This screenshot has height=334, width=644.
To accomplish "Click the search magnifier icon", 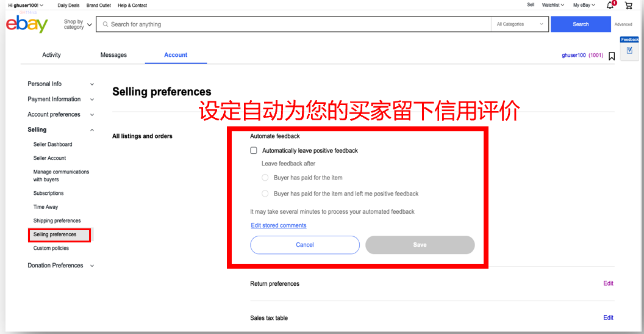I will [106, 24].
